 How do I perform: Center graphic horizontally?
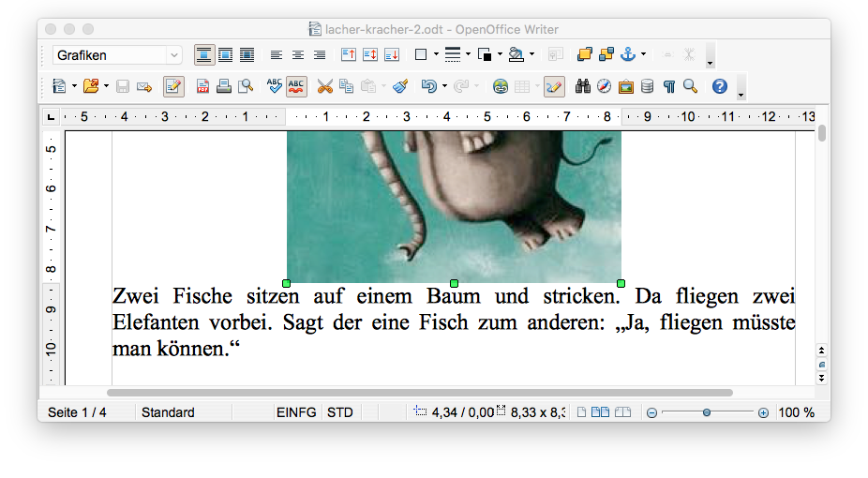(x=298, y=54)
